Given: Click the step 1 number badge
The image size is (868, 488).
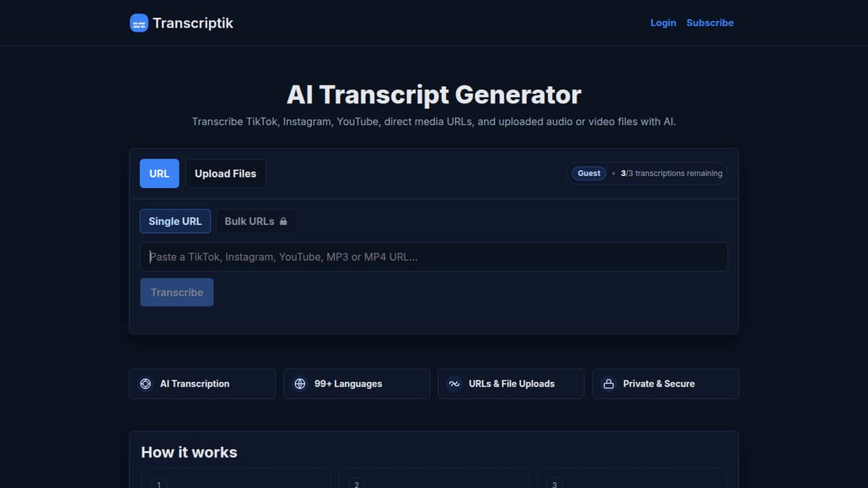Looking at the screenshot, I should (x=158, y=484).
